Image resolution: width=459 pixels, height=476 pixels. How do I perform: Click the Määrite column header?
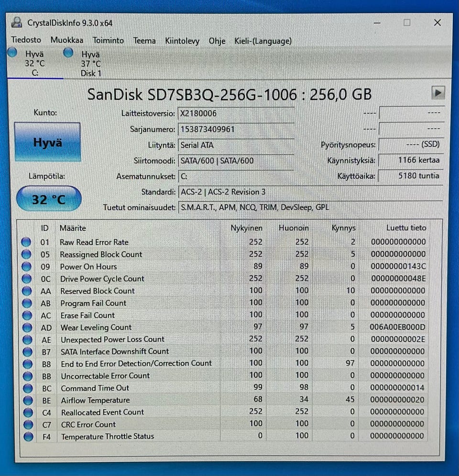[73, 228]
